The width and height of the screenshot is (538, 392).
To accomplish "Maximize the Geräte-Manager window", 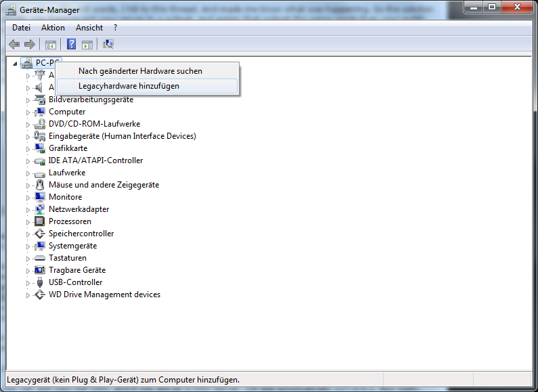I will point(492,7).
